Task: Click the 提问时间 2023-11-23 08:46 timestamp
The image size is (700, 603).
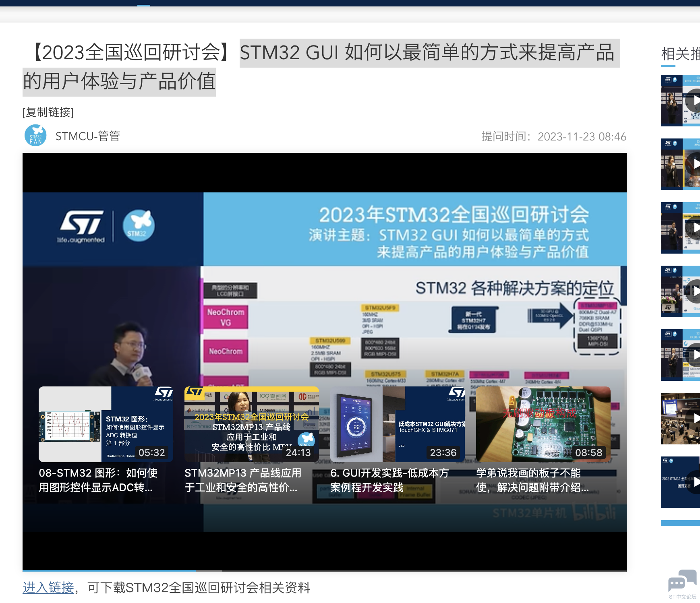Action: coord(554,137)
